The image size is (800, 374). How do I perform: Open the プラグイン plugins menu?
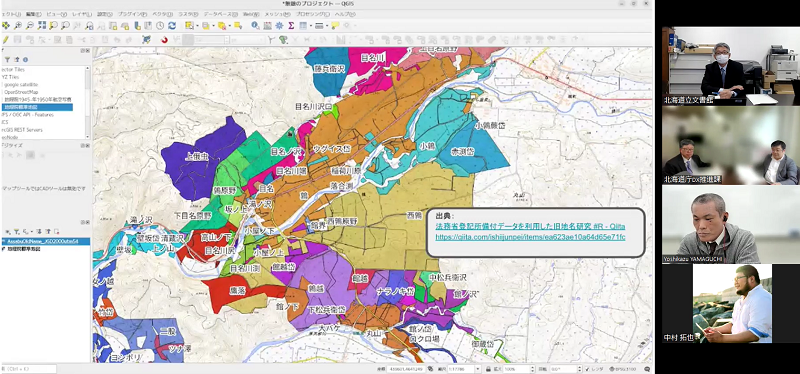click(x=132, y=14)
